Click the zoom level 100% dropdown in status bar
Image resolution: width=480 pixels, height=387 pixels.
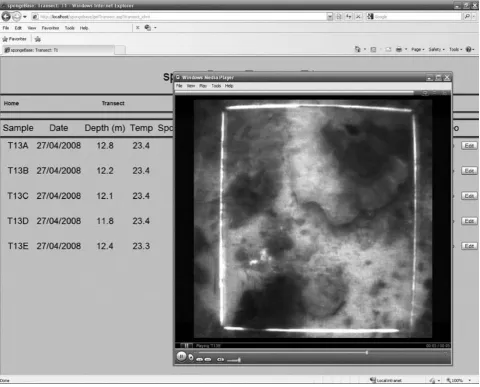(459, 380)
